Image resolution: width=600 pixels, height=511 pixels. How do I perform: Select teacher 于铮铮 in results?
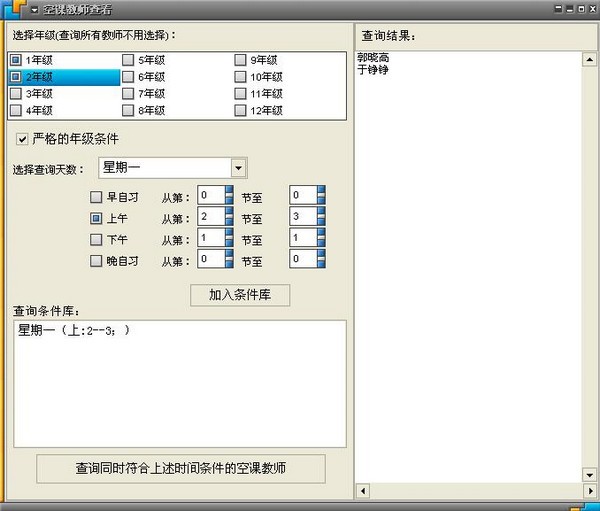tap(373, 70)
